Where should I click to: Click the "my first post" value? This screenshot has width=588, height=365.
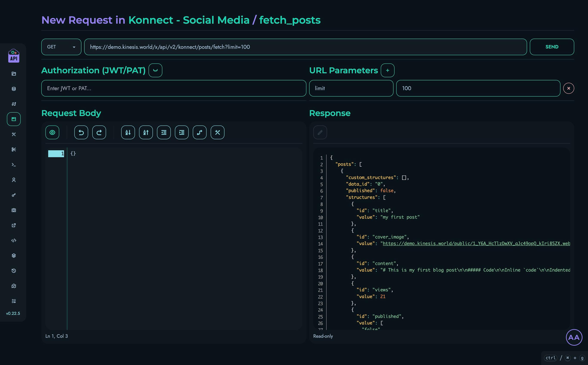click(x=400, y=217)
